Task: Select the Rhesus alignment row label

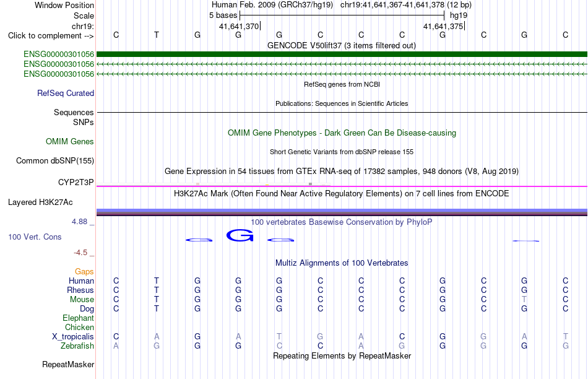Action: click(80, 290)
